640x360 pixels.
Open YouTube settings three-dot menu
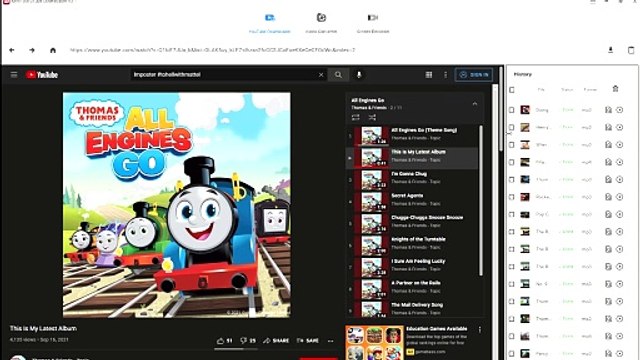coord(445,75)
